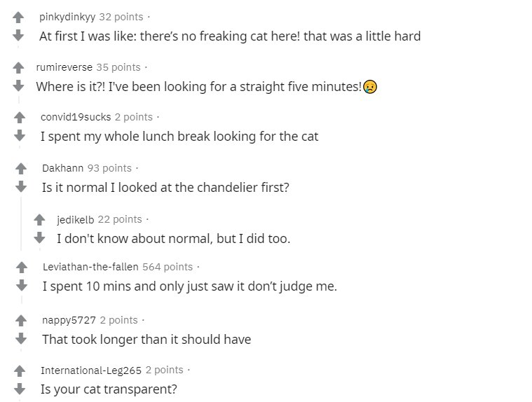532x402 pixels.
Task: Click the crying emoji in rumireverse's comment
Action: (x=370, y=87)
